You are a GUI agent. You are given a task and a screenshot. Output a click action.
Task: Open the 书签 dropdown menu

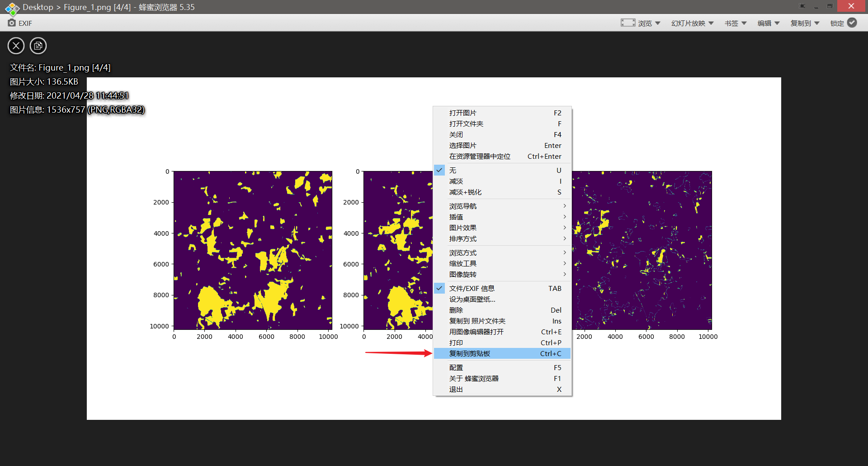pyautogui.click(x=735, y=23)
